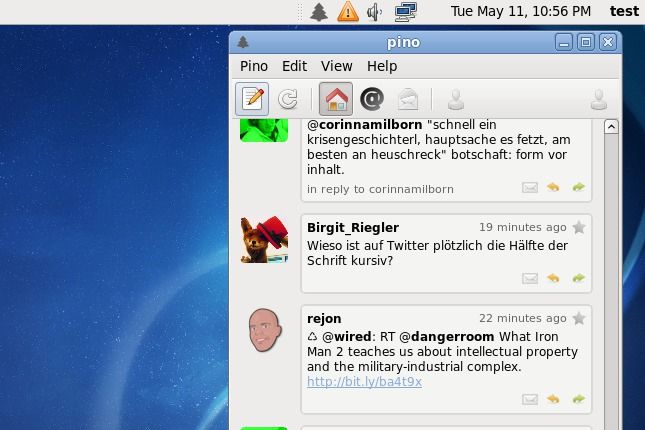Image resolution: width=645 pixels, height=430 pixels.
Task: Maximize the pino window
Action: 586,42
